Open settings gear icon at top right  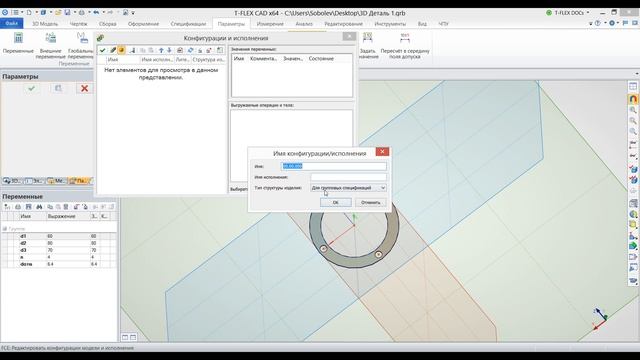click(x=612, y=24)
